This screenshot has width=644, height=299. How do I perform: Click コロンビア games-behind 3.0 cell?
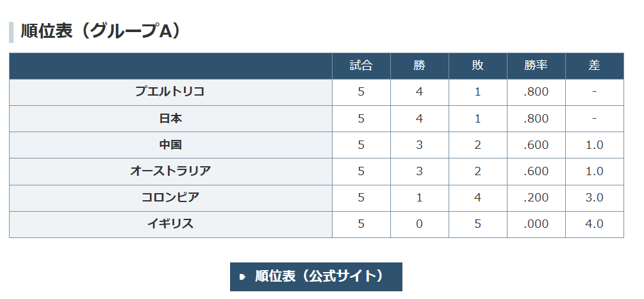tap(594, 198)
